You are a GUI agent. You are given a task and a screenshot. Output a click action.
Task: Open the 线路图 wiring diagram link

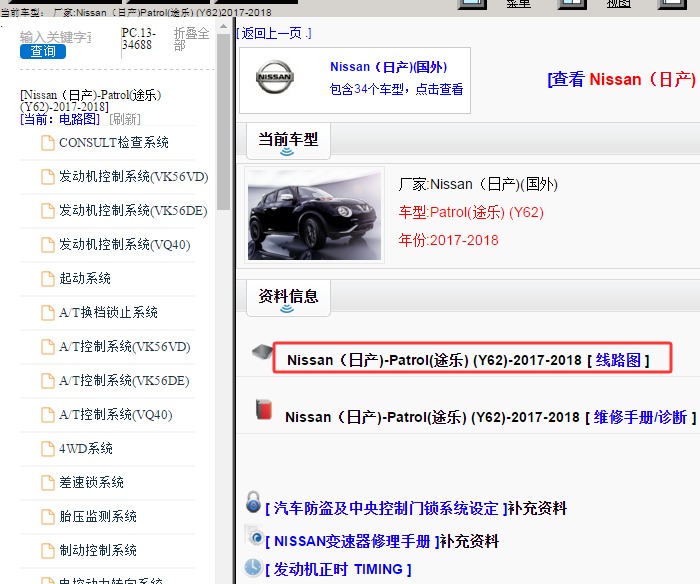618,360
